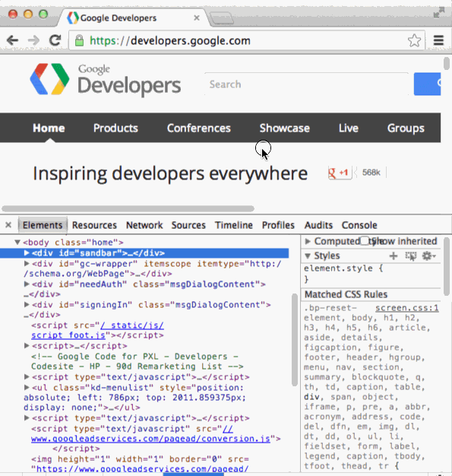Click the Google +1 button
Screen dimensions: 452x476
340,173
